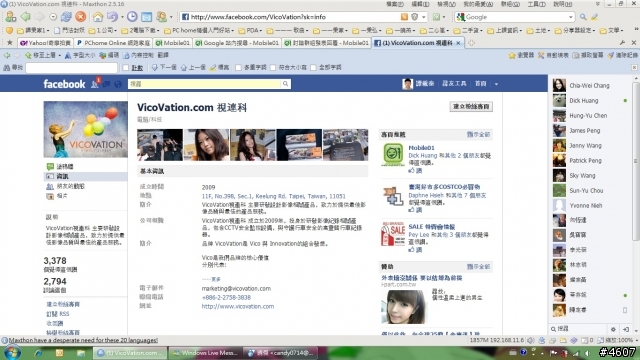The width and height of the screenshot is (640, 360).
Task: Click the 清除紀錄 toolbar button
Action: pyautogui.click(x=622, y=55)
